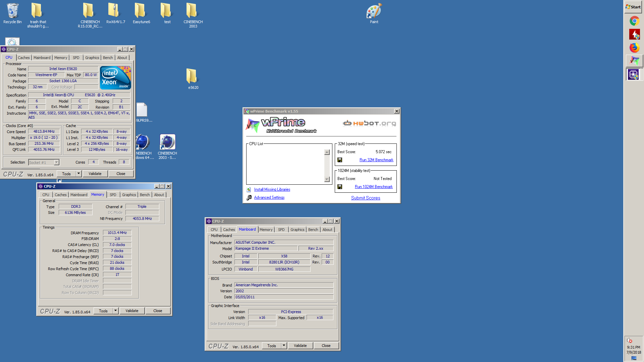Open the Start button

pyautogui.click(x=633, y=7)
